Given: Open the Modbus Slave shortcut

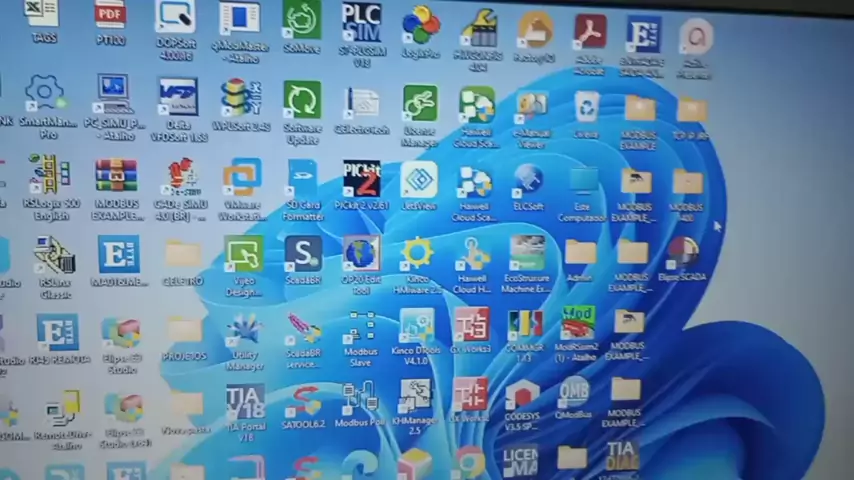Looking at the screenshot, I should click(360, 329).
